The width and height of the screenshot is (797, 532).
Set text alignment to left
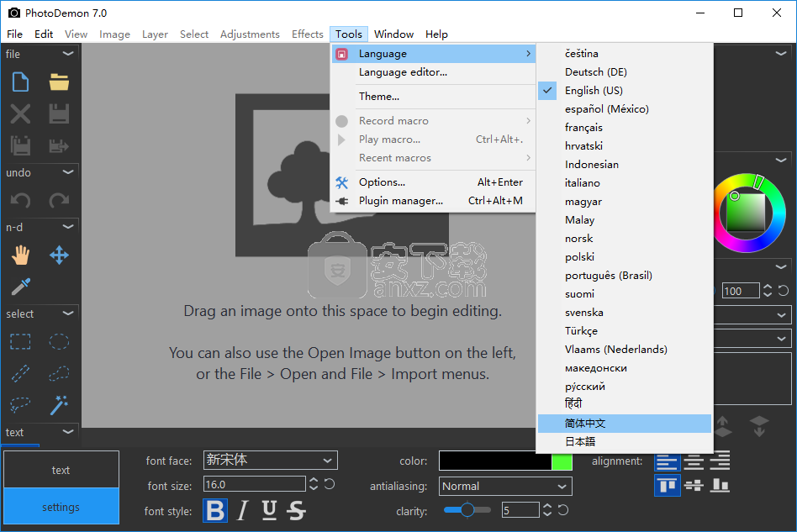[667, 462]
